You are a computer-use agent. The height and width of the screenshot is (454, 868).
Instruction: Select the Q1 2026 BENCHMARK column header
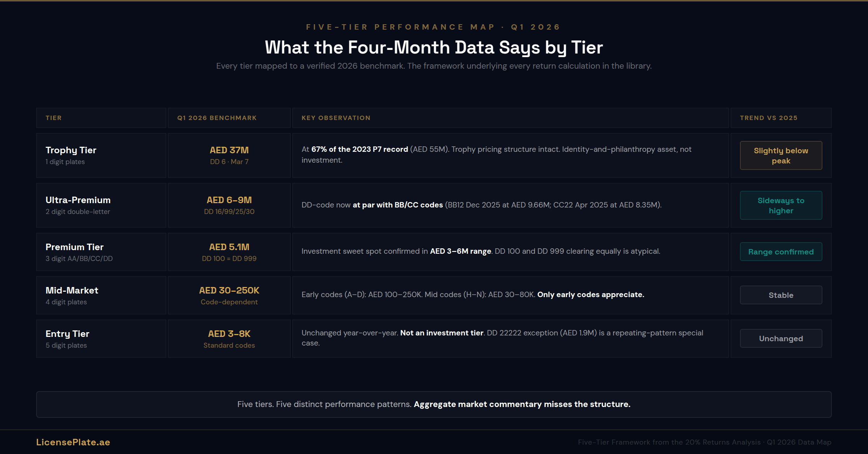pos(217,118)
